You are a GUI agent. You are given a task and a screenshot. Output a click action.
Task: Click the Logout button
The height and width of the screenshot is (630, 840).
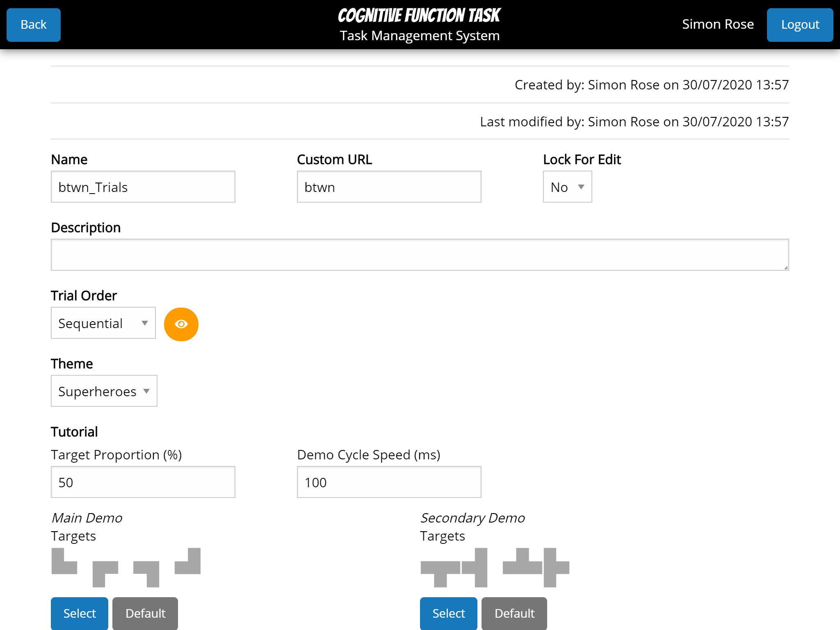point(800,25)
